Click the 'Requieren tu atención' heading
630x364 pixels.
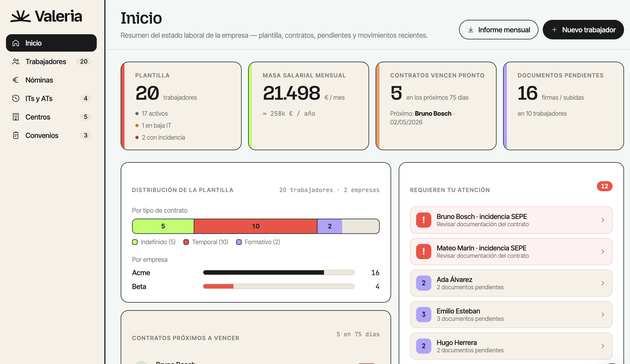click(450, 190)
